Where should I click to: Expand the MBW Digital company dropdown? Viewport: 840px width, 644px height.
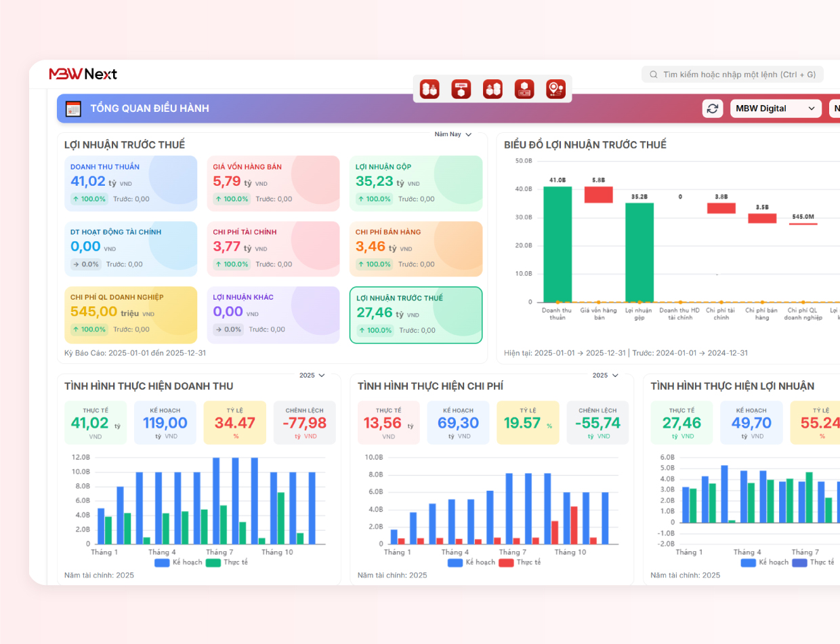[x=775, y=108]
